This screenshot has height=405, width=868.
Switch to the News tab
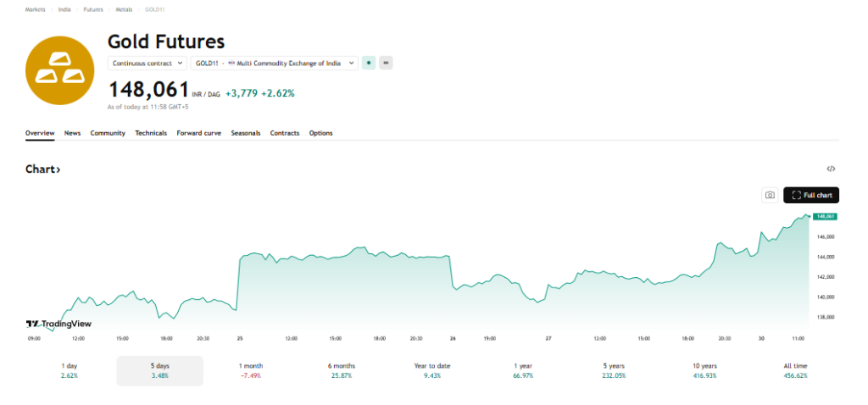73,133
